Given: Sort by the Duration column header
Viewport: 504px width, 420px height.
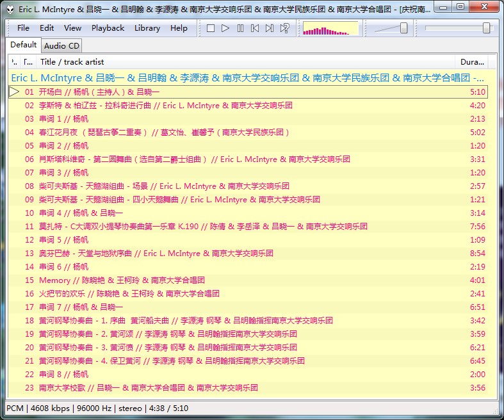Looking at the screenshot, I should [x=472, y=62].
